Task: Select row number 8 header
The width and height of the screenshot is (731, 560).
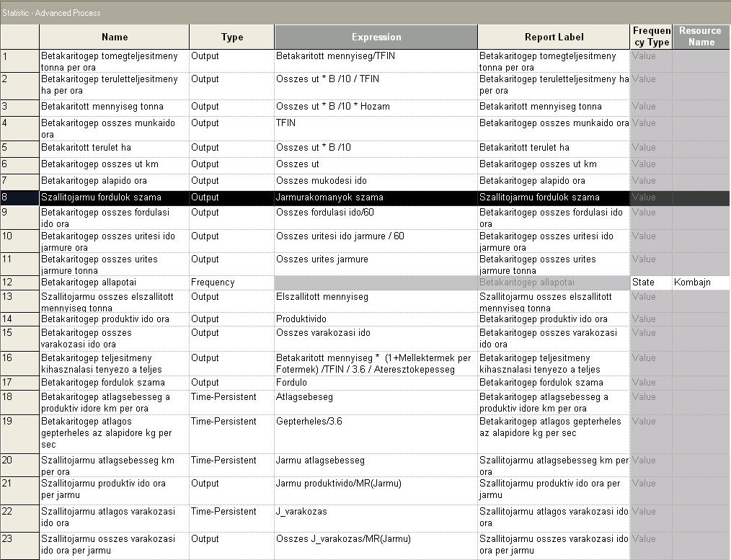Action: tap(19, 197)
